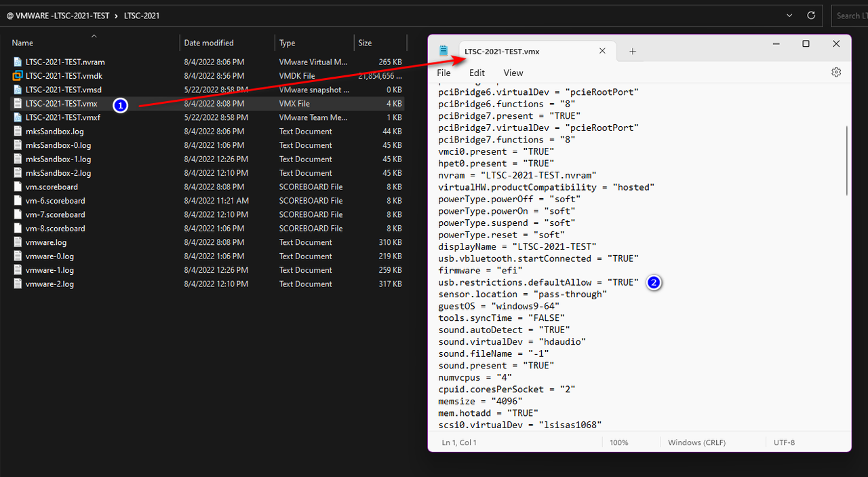Click Notepad vertical scrollbar thumb
The height and width of the screenshot is (477, 868).
847,160
